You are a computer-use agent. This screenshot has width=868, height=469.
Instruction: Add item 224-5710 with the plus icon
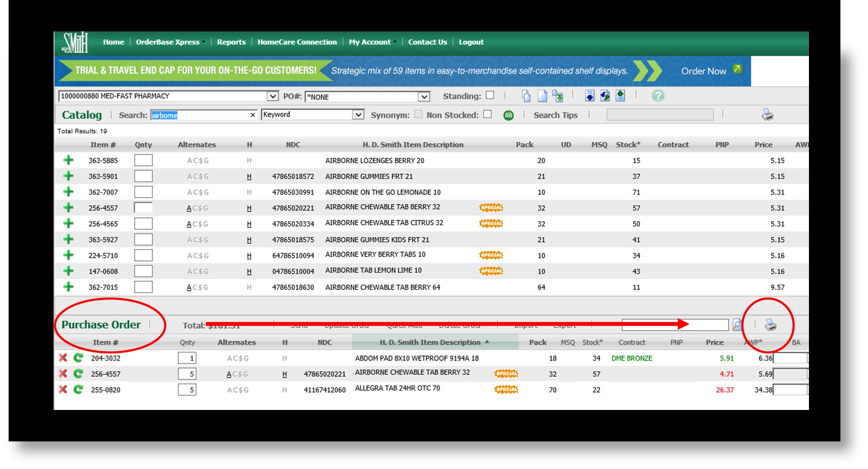[x=68, y=255]
